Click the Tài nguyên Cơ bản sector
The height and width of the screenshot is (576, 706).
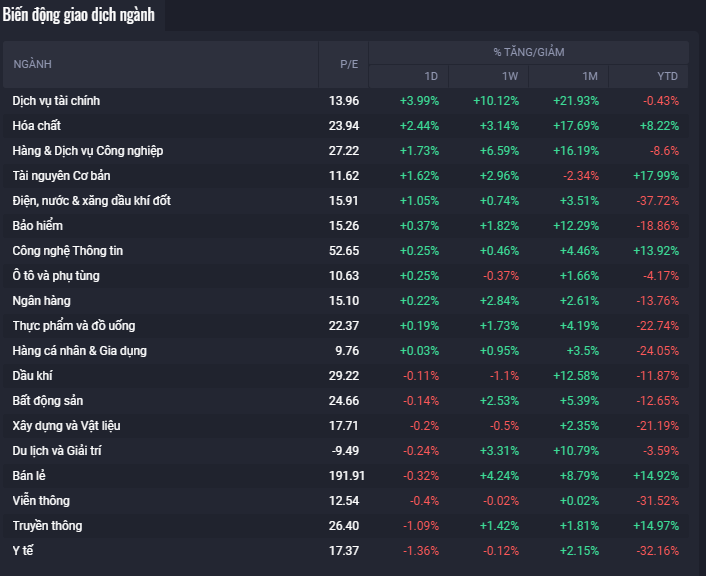tap(62, 176)
